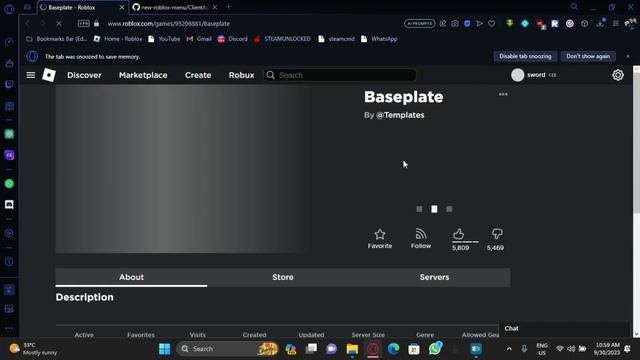Screen dimensions: 640x360
Task: Dismiss the tab snoozed notification bar
Action: pyautogui.click(x=628, y=56)
